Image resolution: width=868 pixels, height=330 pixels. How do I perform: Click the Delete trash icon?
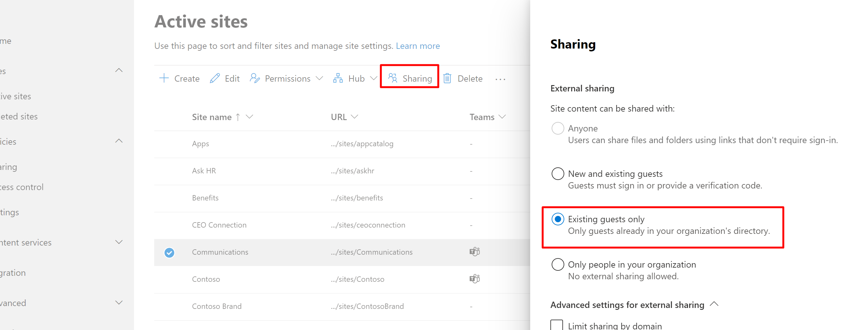tap(447, 78)
